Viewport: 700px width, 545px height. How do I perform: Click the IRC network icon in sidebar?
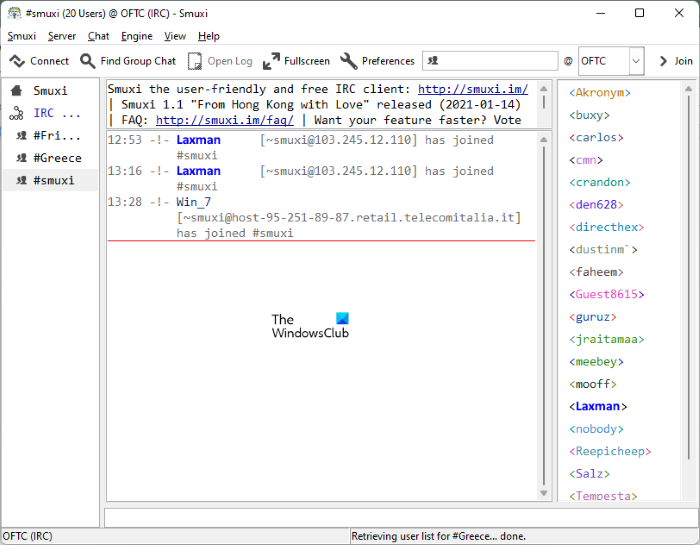pos(17,113)
